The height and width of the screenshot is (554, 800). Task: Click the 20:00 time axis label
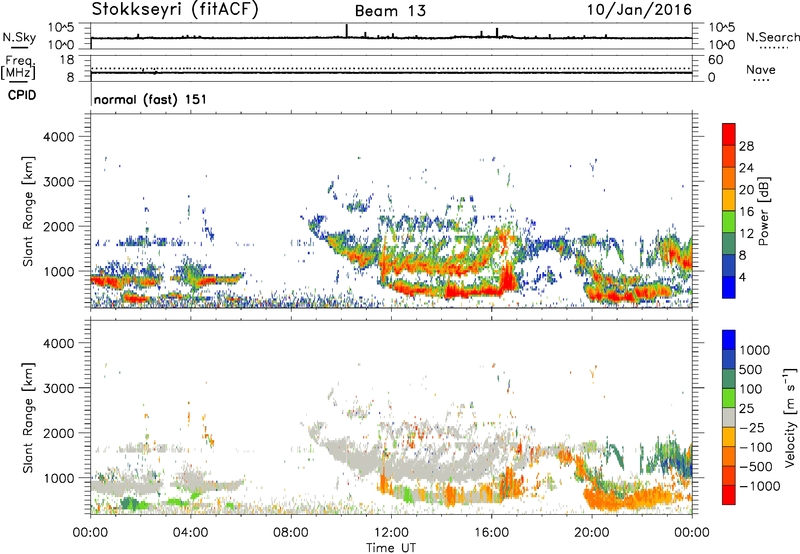591,533
